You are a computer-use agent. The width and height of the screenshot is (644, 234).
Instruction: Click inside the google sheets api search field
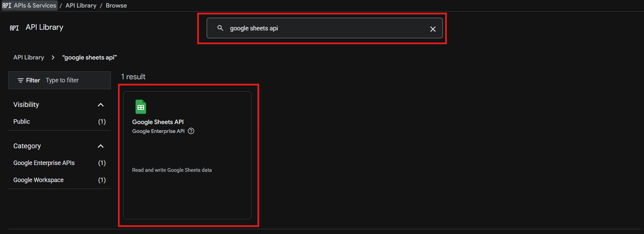point(324,28)
